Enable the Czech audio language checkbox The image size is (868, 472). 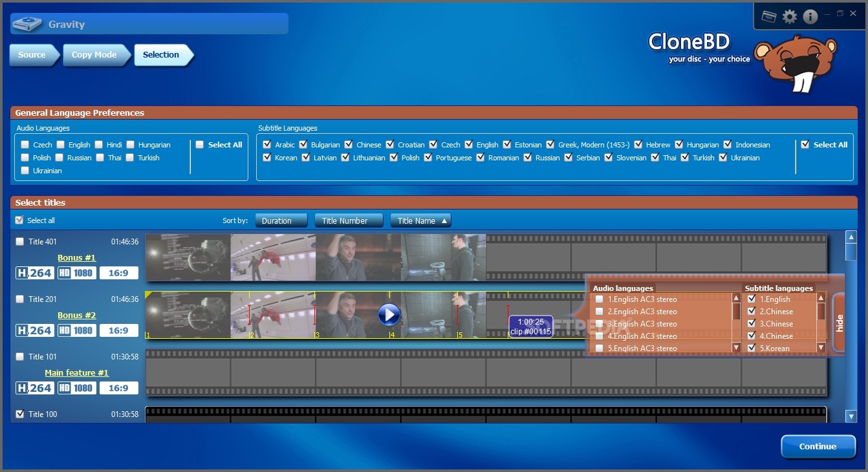[x=25, y=145]
